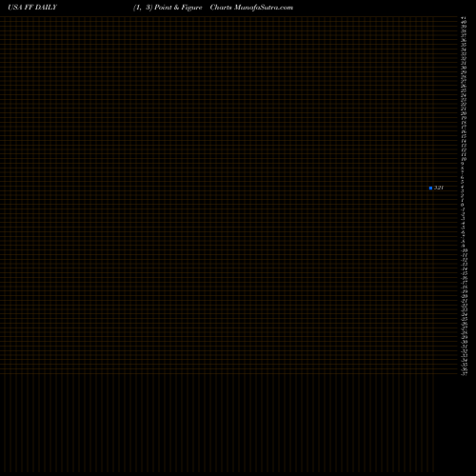Screen dimensions: 476x476
Task: Click the "USA FF DAILY" chart title
Action: click(32, 8)
